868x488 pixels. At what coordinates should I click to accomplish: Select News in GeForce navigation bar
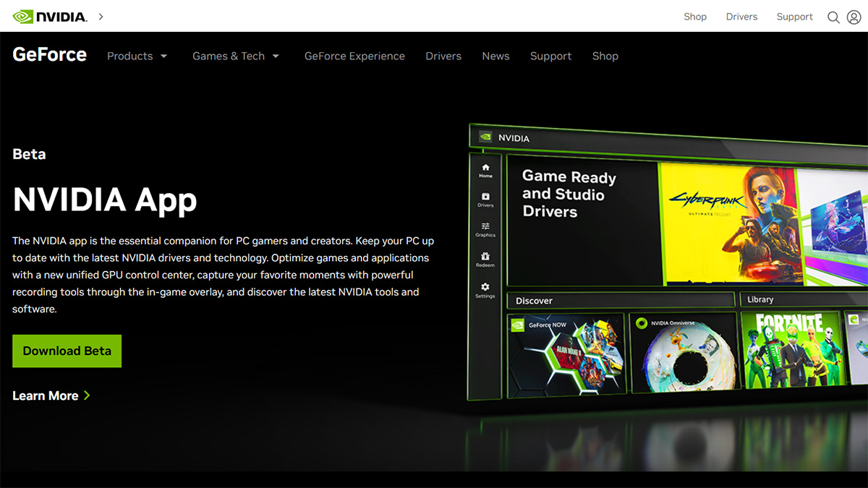495,56
